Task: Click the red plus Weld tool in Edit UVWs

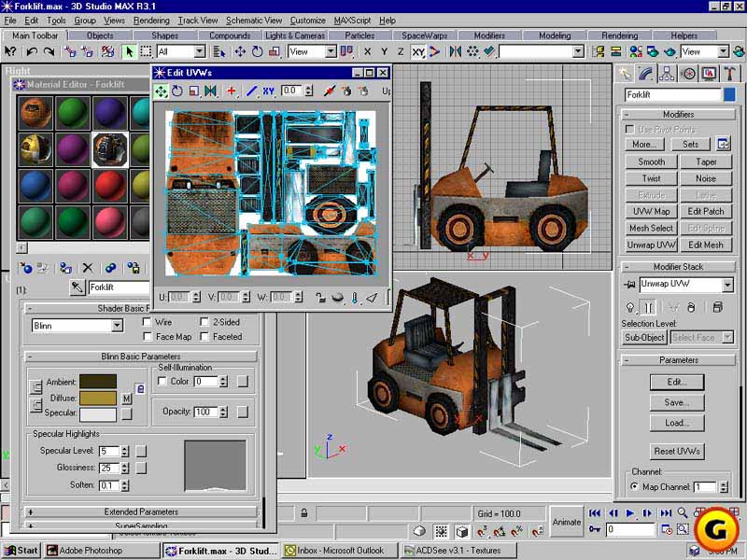Action: pyautogui.click(x=232, y=91)
